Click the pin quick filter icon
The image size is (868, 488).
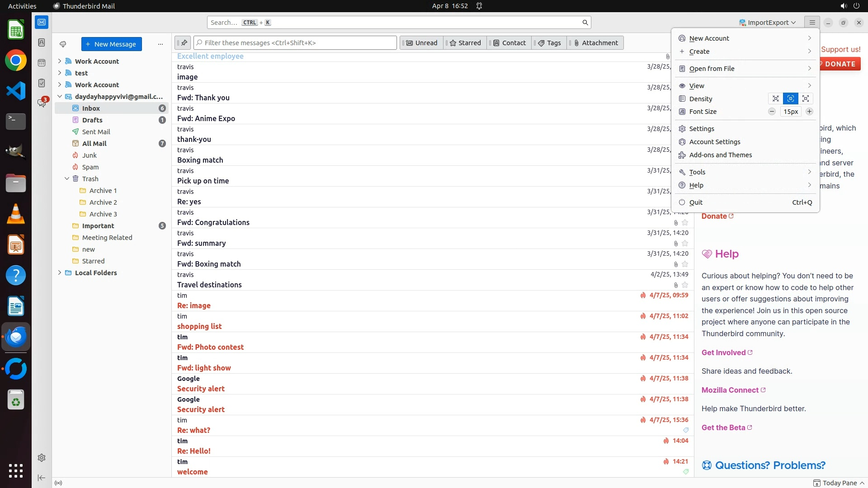coord(183,43)
